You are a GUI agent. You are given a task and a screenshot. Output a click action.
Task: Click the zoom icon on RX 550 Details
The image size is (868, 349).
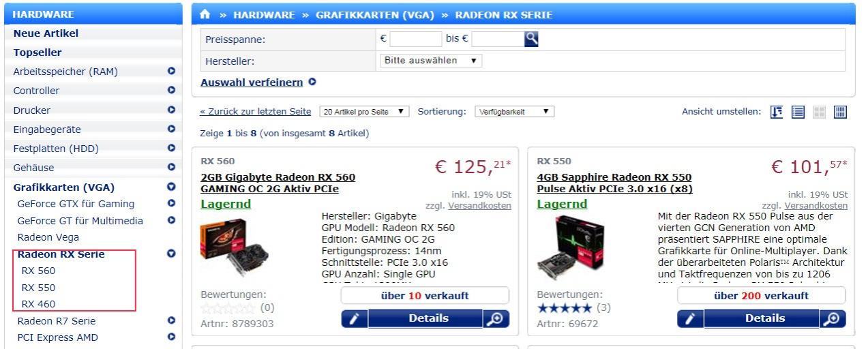click(x=832, y=319)
